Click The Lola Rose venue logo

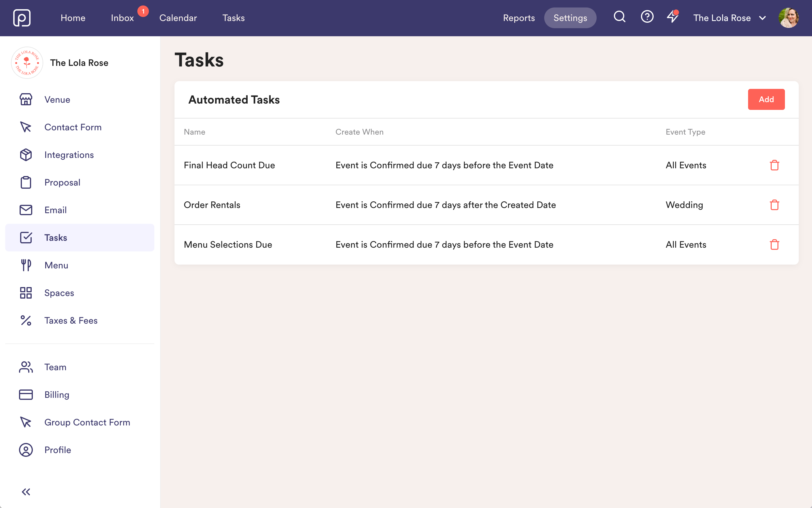tap(27, 63)
